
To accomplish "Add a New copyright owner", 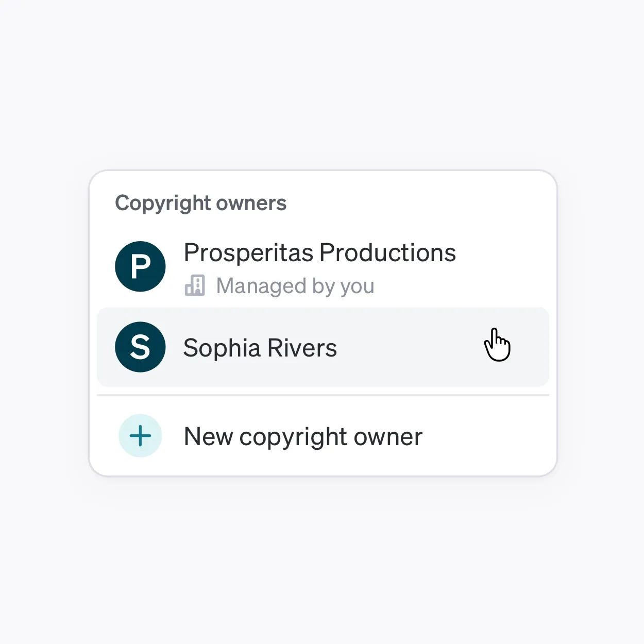I will tap(323, 436).
